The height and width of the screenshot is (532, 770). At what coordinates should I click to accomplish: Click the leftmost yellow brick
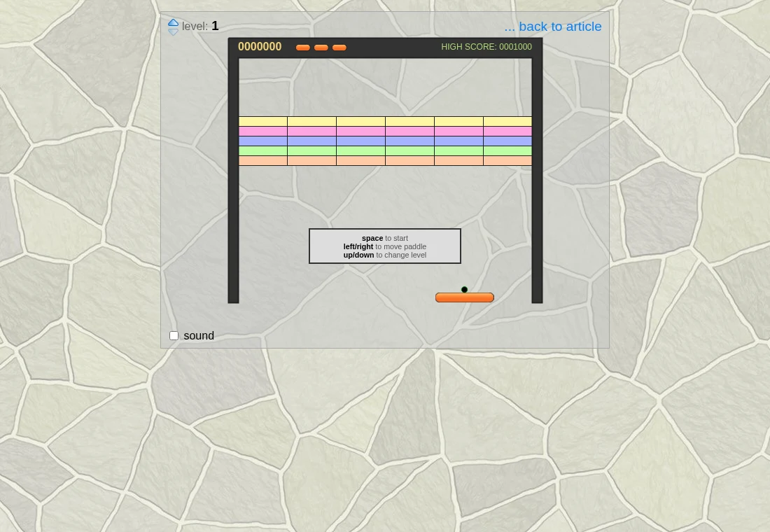(262, 121)
